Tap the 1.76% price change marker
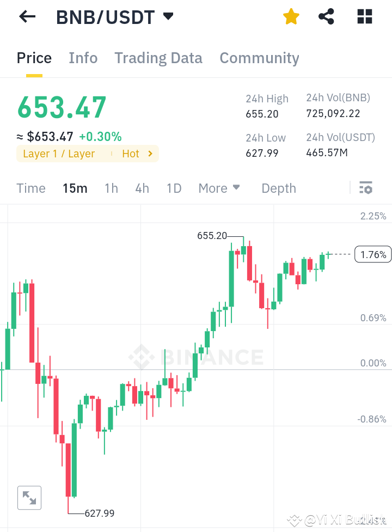The image size is (392, 532). [x=373, y=254]
